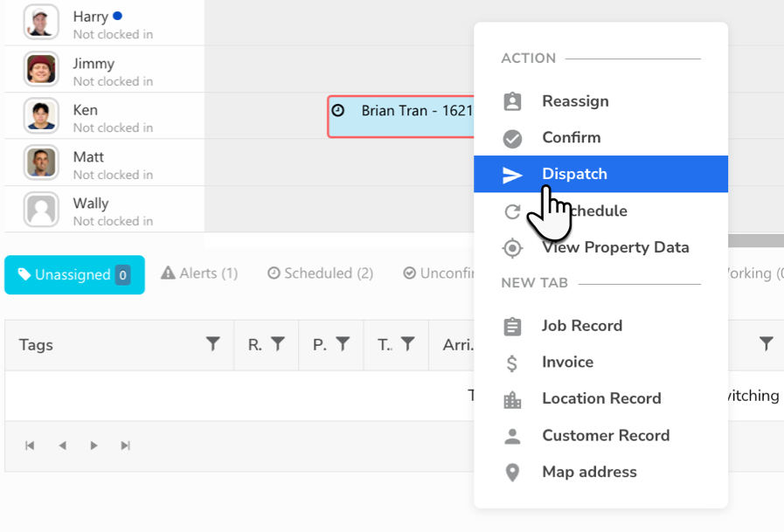This screenshot has width=784, height=532.
Task: Click the Location Record building icon
Action: tap(513, 398)
